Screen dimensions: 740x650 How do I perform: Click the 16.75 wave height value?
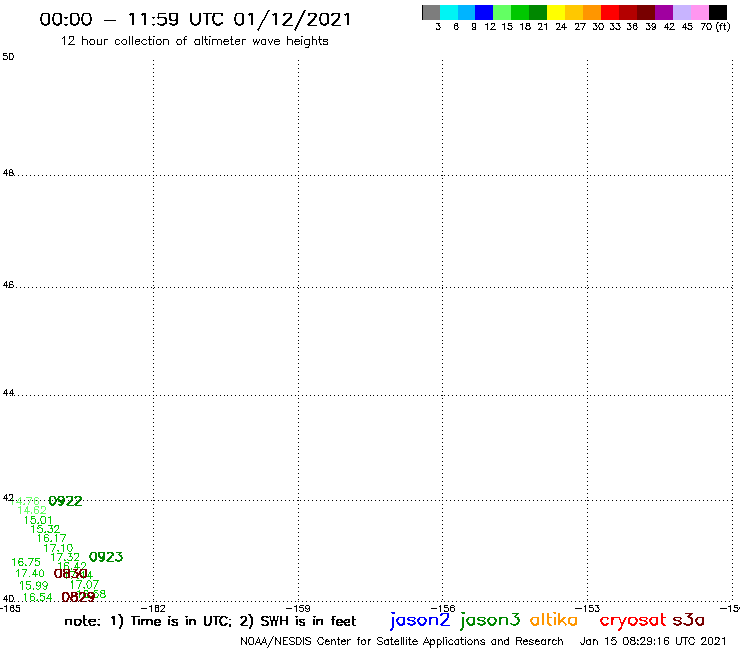pyautogui.click(x=26, y=562)
